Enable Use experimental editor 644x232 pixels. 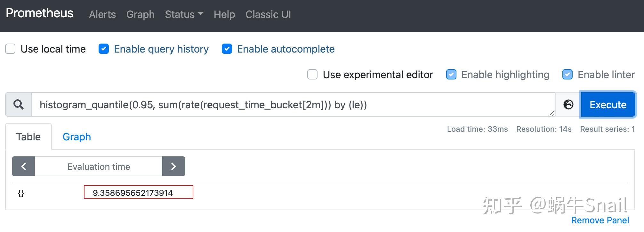pyautogui.click(x=312, y=75)
